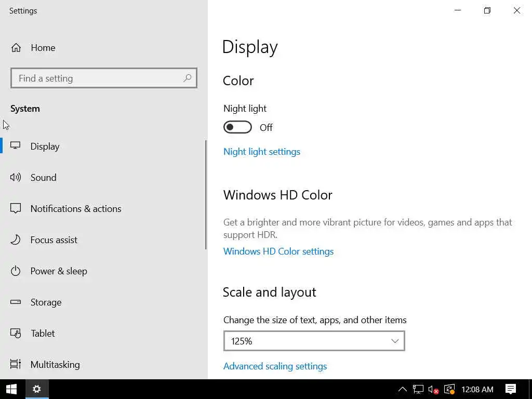The height and width of the screenshot is (399, 532).
Task: Click Settings gear taskbar icon
Action: point(37,389)
